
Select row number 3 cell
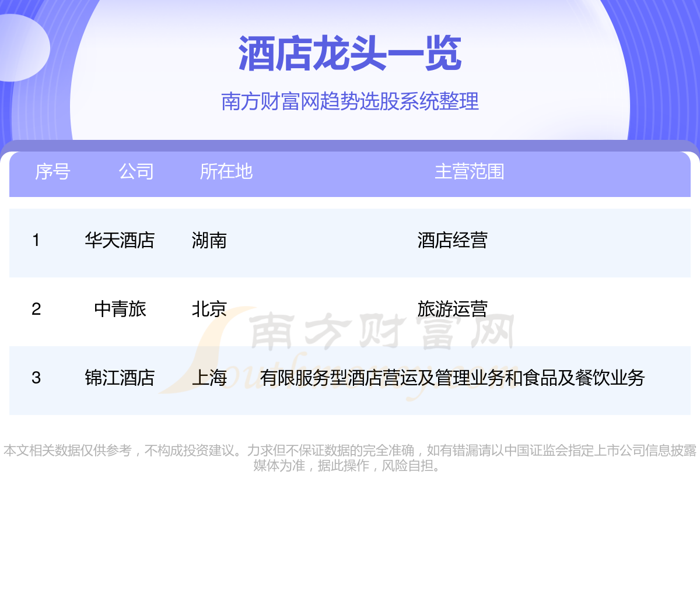click(x=36, y=378)
